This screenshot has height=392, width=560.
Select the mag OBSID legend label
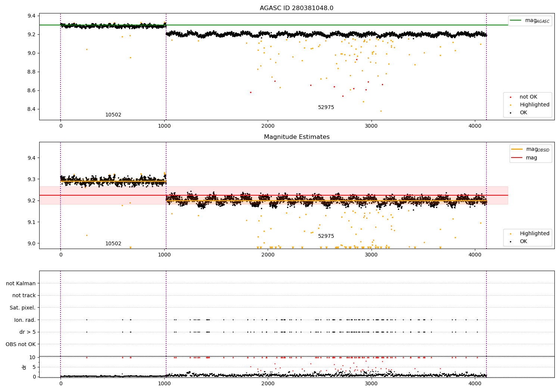point(538,149)
